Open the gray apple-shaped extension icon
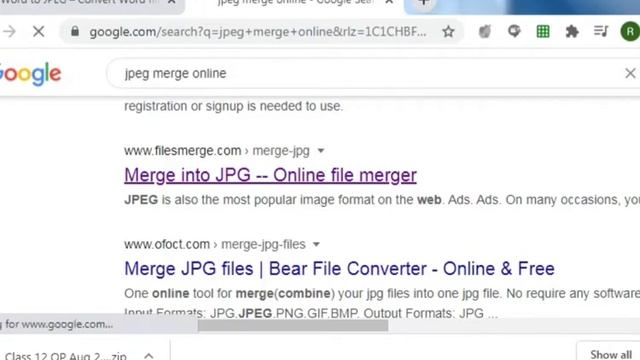The height and width of the screenshot is (360, 640). point(484,31)
